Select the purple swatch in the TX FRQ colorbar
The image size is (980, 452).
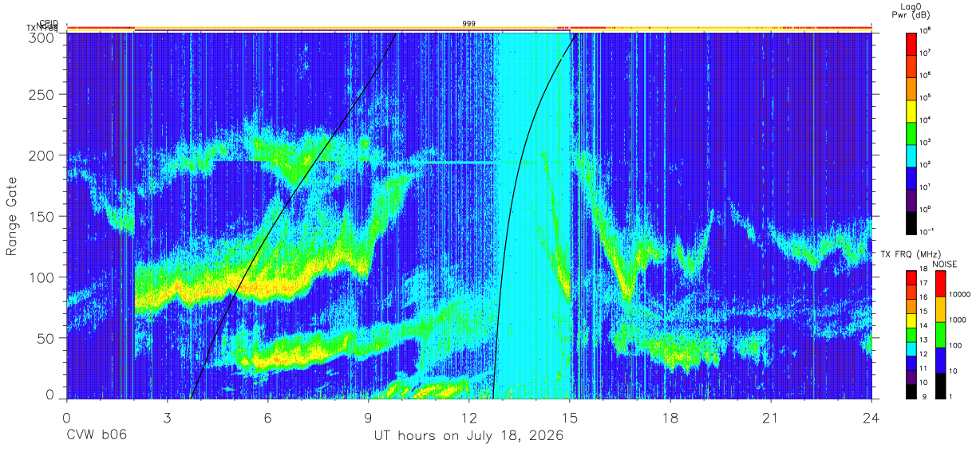911,378
